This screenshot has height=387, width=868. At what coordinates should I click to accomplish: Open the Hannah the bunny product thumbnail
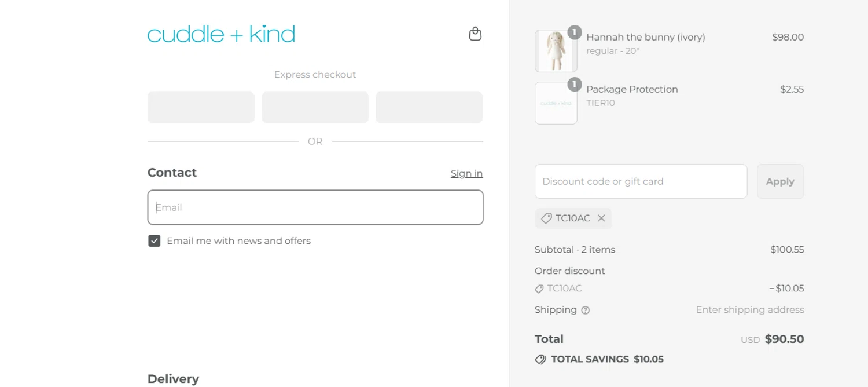(x=556, y=51)
